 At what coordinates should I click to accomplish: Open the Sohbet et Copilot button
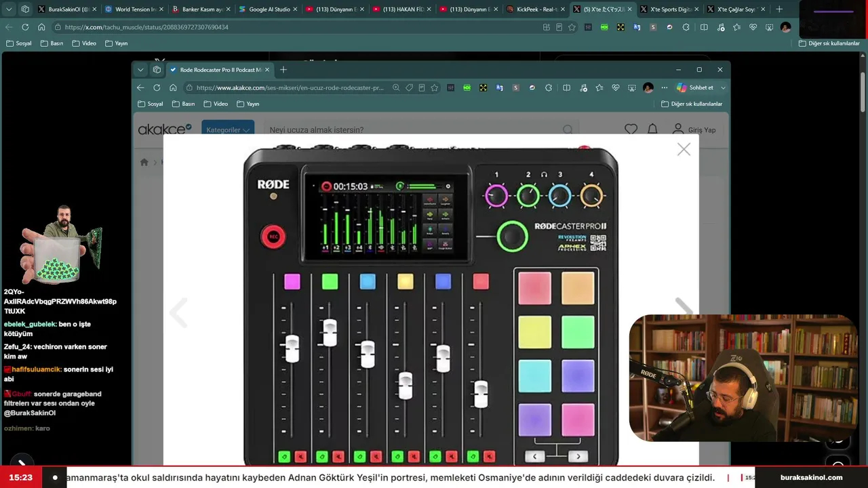(x=695, y=87)
